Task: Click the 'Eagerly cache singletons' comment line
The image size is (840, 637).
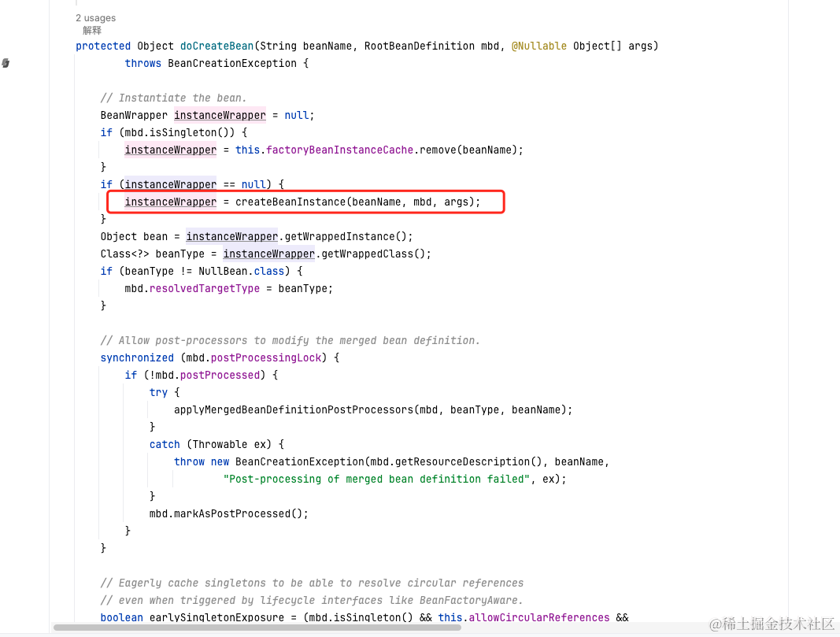Action: tap(312, 583)
